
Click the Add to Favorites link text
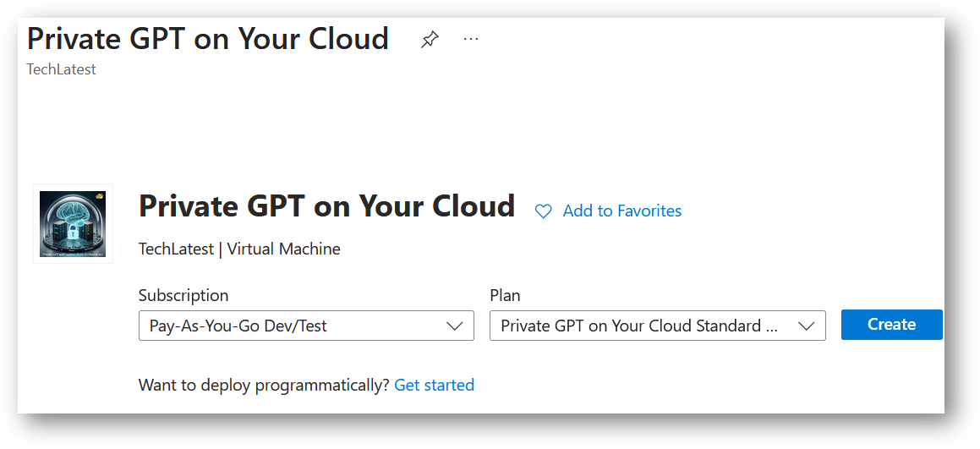(621, 211)
